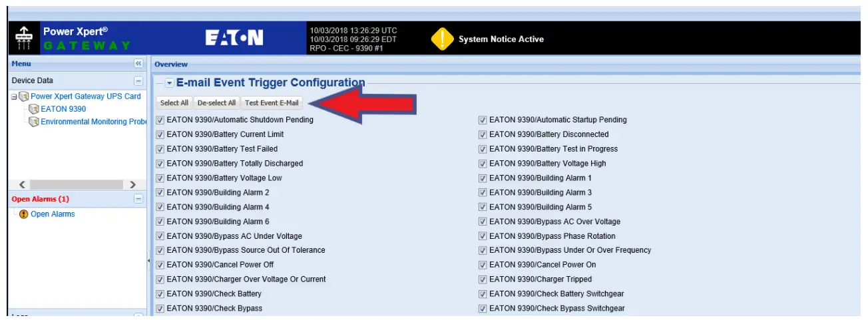Click left arrow of sidebar horizontal scrollbar
The image size is (868, 320).
[x=23, y=184]
